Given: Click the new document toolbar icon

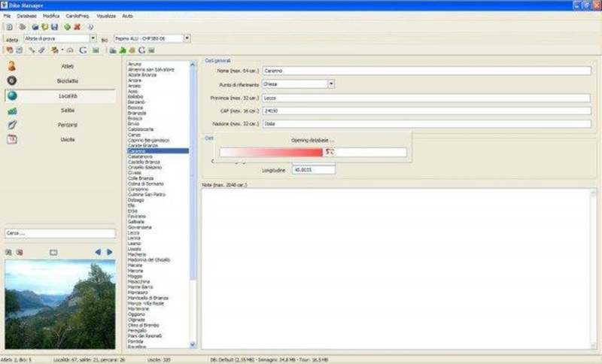Looking at the screenshot, I should (9, 27).
